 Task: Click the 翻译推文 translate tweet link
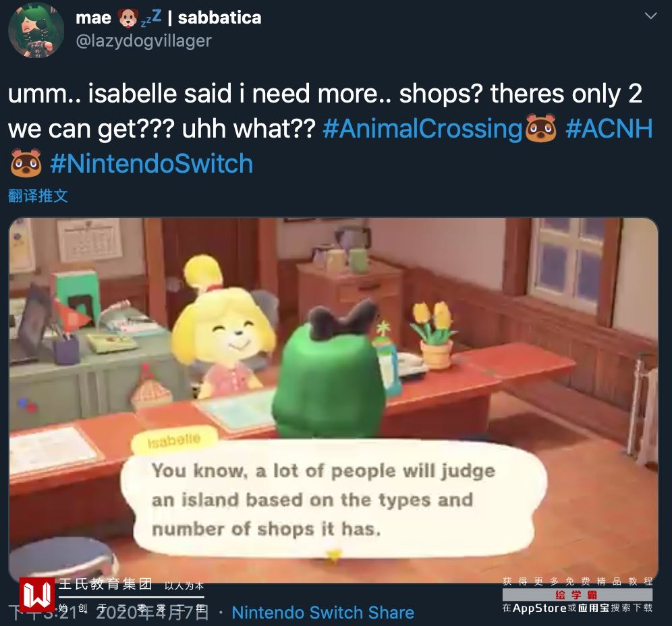38,196
